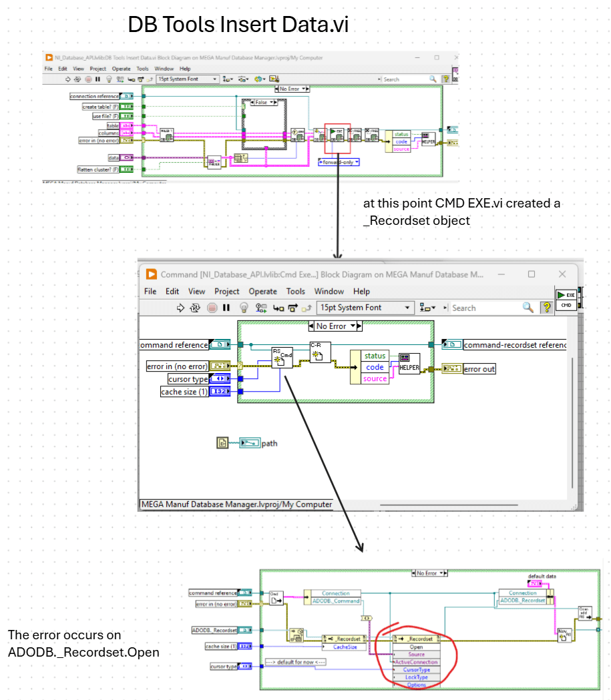Click the search magnifier icon in the toolbar
The image size is (611, 700).
pos(528,307)
